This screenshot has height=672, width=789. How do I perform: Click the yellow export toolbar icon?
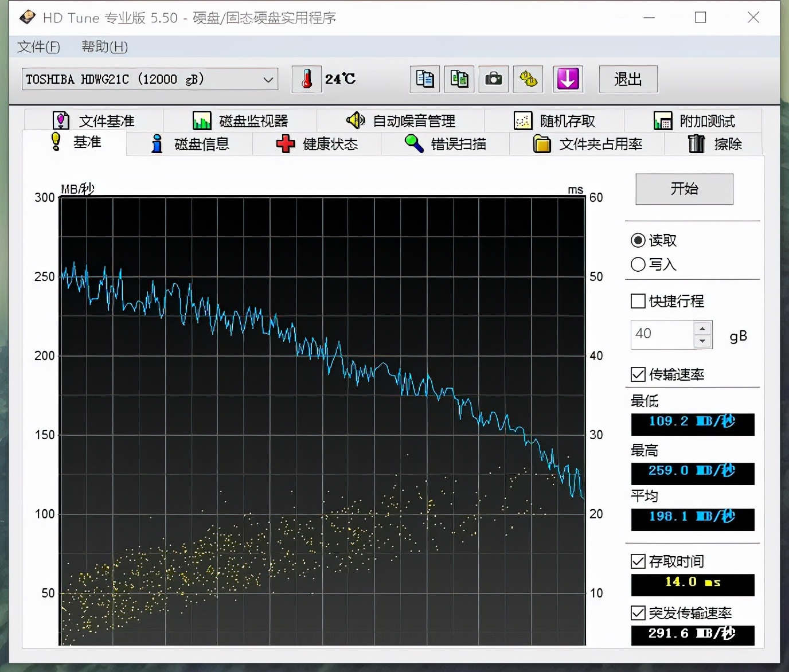point(528,79)
